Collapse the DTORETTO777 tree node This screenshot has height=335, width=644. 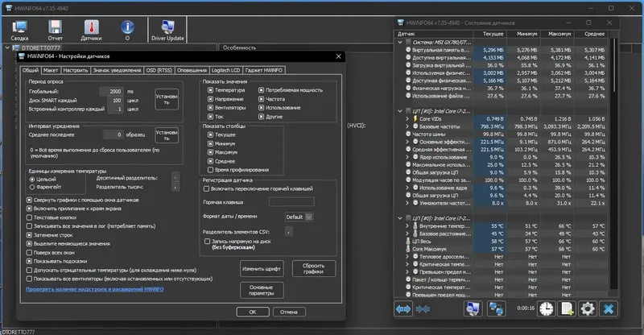tap(7, 48)
